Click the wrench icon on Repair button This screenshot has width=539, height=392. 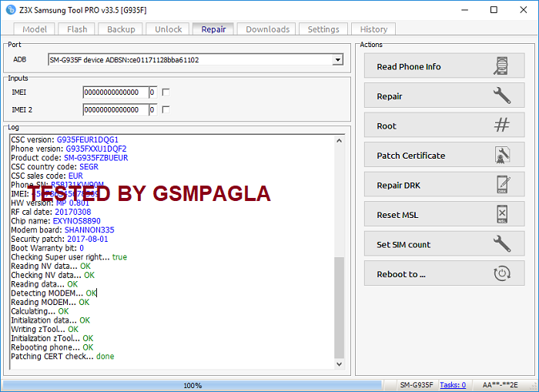(502, 95)
